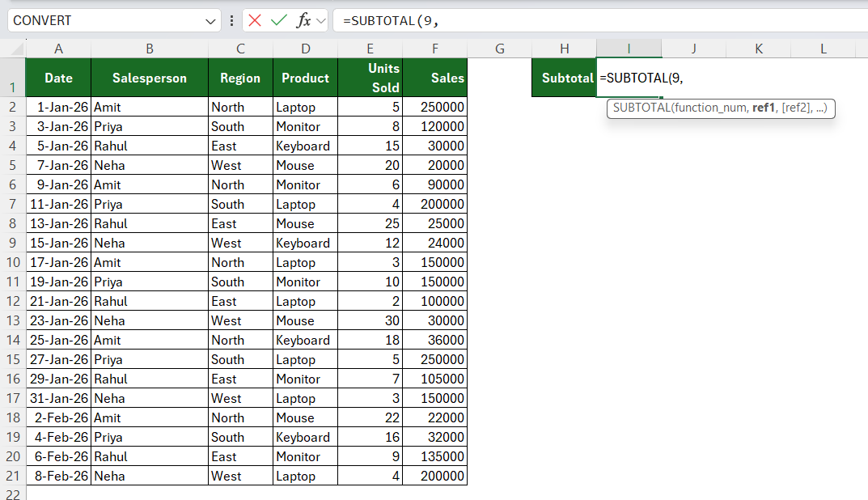
Task: Select column B header
Action: 150,49
